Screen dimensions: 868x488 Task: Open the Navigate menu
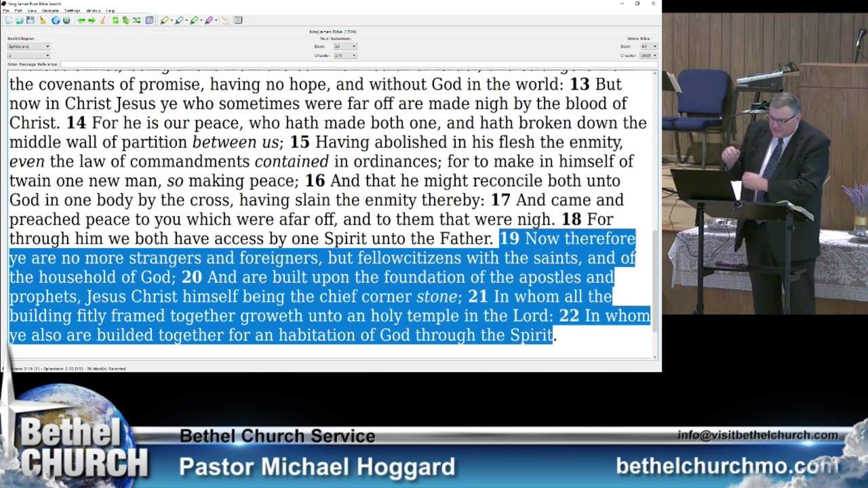click(50, 11)
